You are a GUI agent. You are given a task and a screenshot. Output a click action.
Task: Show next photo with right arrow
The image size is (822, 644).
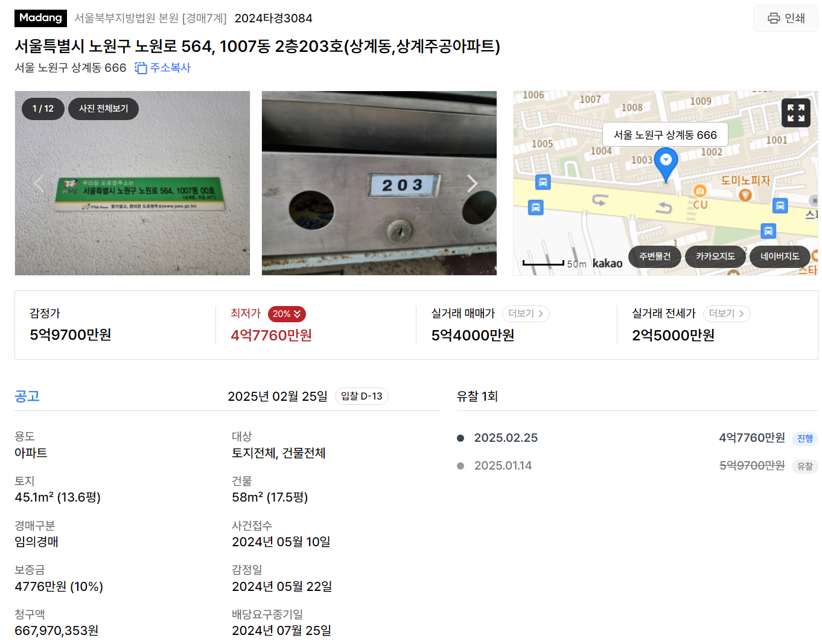point(472,183)
